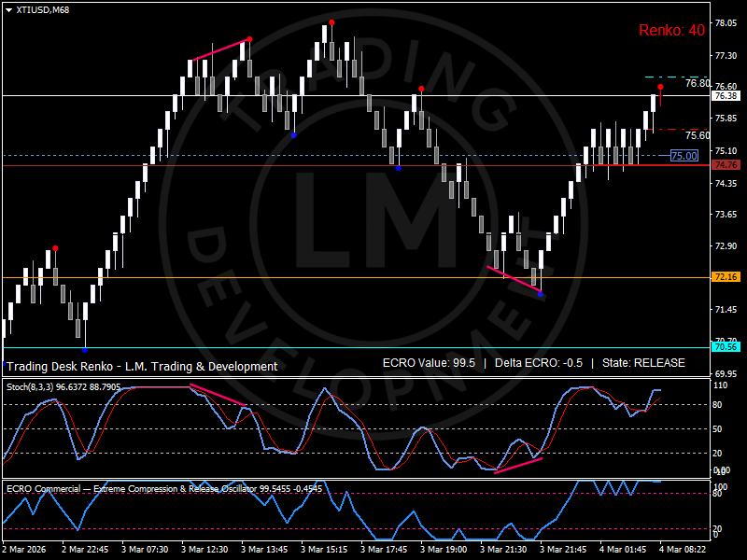Select the pink divergence line below the price lows
The width and height of the screenshot is (747, 560).
pyautogui.click(x=514, y=280)
